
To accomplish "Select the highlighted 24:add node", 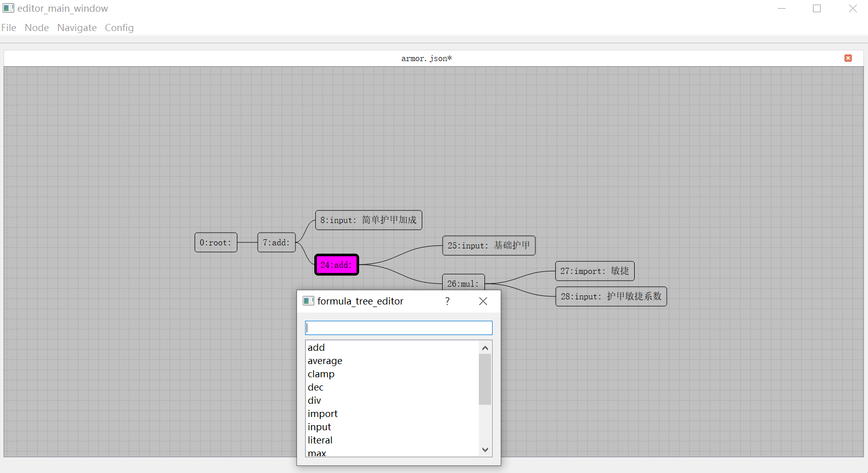I will (336, 265).
